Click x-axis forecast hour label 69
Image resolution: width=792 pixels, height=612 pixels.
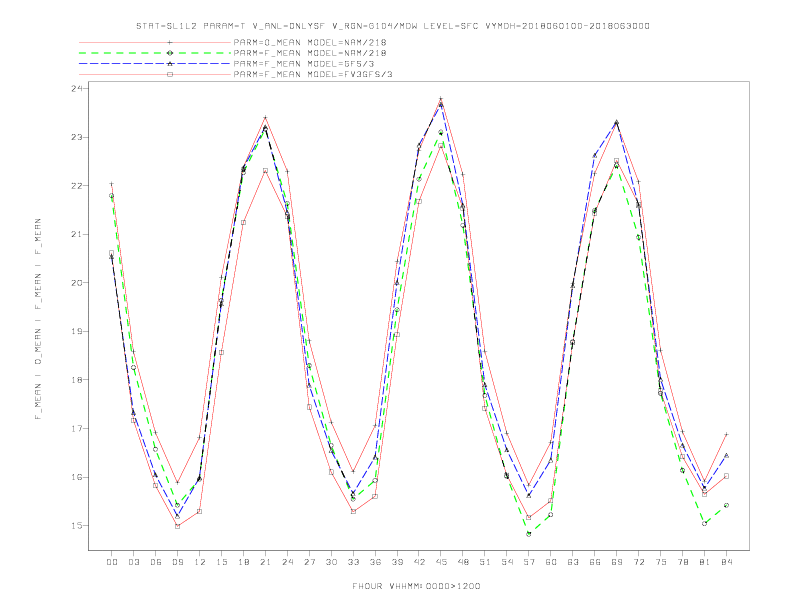(x=617, y=562)
